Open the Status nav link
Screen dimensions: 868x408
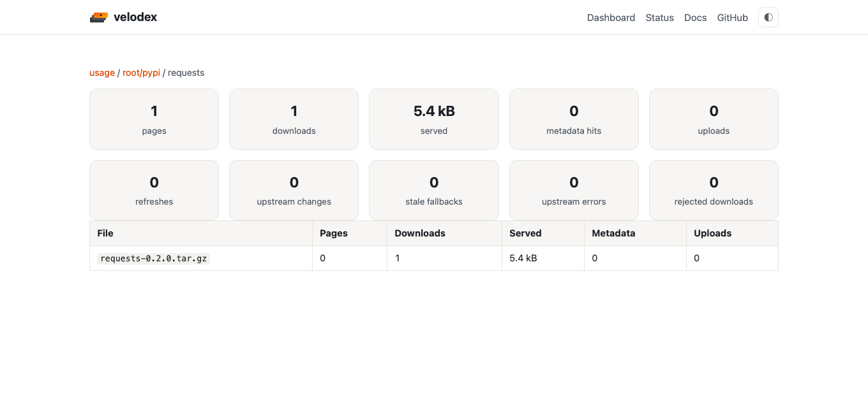click(659, 18)
